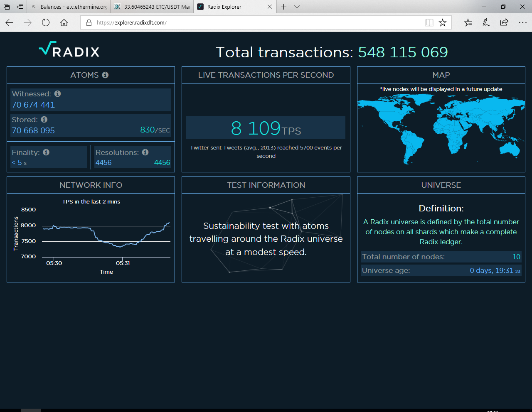Click the 05:31 time axis label
The width and height of the screenshot is (532, 412).
(x=123, y=263)
